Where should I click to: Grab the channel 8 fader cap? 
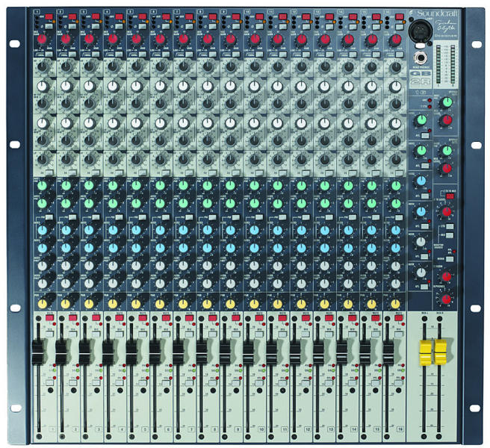202,352
